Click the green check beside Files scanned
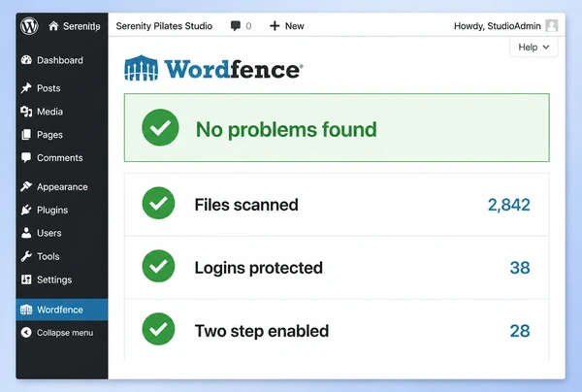The height and width of the screenshot is (392, 582). [158, 203]
